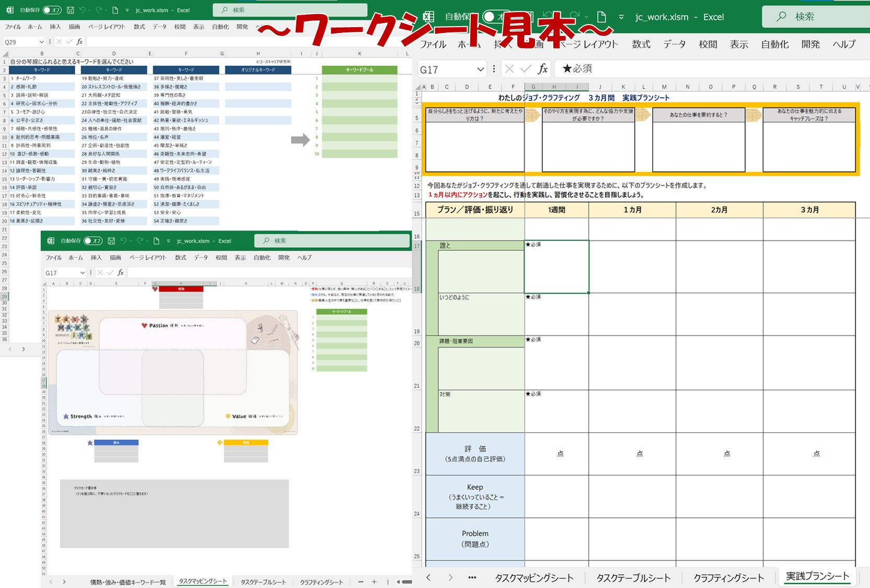Click the horizontal scrollbar's left arrow in the bottom-left window
Image resolution: width=870 pixels, height=588 pixels.
coord(399,582)
